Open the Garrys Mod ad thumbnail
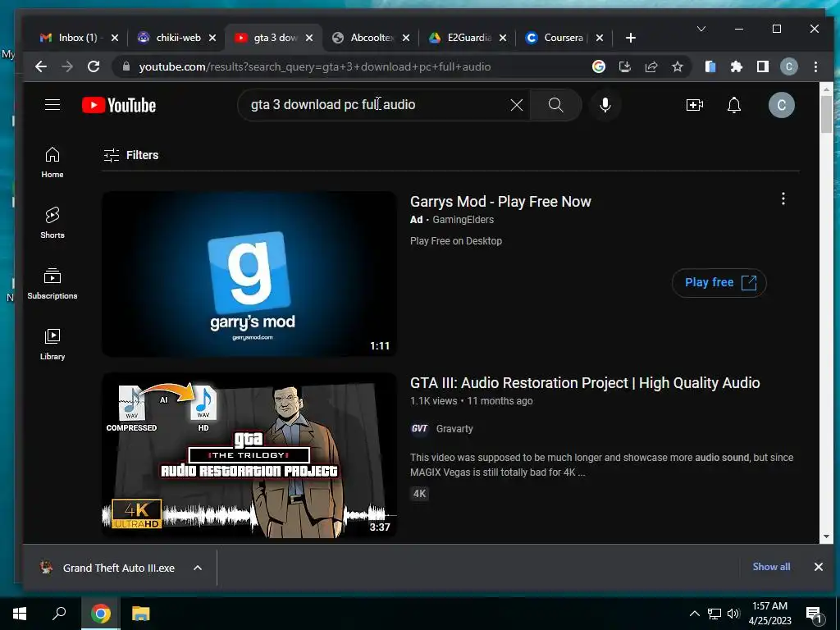This screenshot has height=630, width=840. click(x=249, y=274)
